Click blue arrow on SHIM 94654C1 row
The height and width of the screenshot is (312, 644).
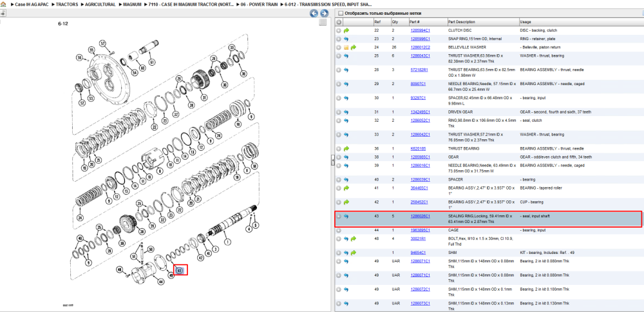click(x=346, y=253)
